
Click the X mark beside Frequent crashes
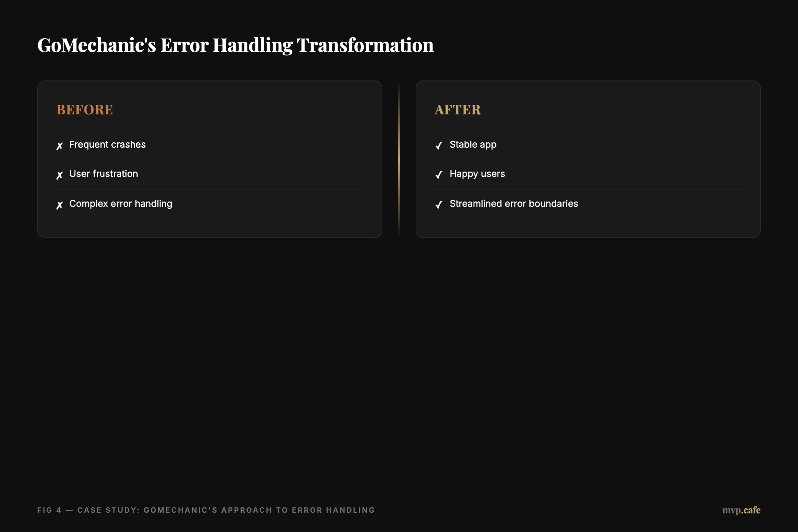(60, 146)
